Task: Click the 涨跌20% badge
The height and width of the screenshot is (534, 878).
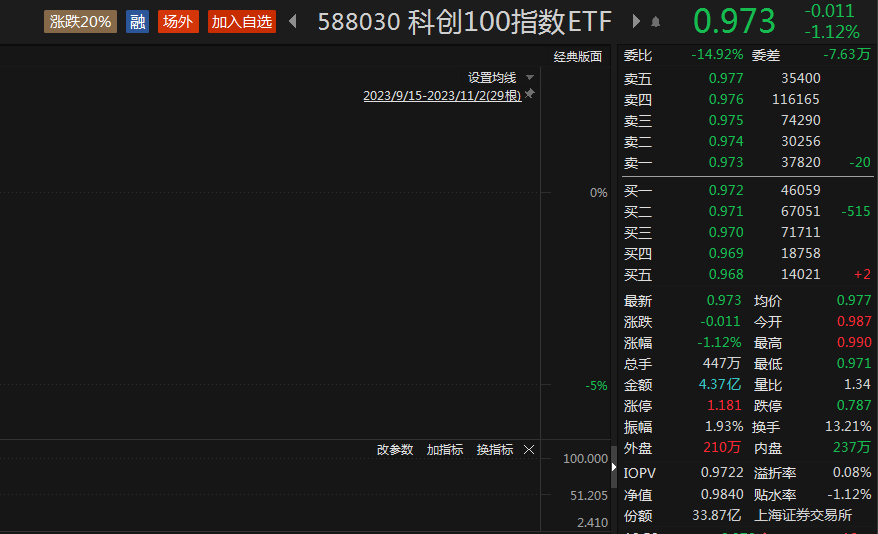Action: (x=80, y=22)
